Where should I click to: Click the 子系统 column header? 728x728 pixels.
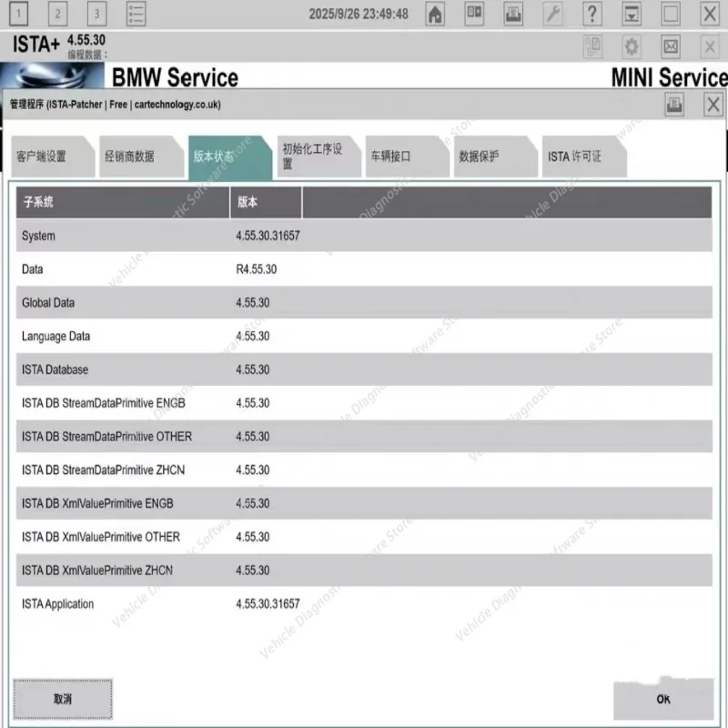[x=123, y=202]
